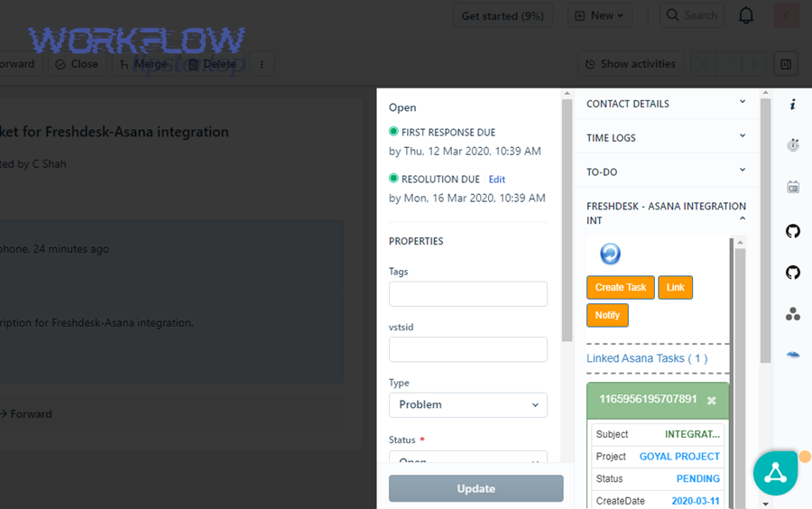Toggle the side panel layout icon
The height and width of the screenshot is (509, 812).
tap(786, 64)
